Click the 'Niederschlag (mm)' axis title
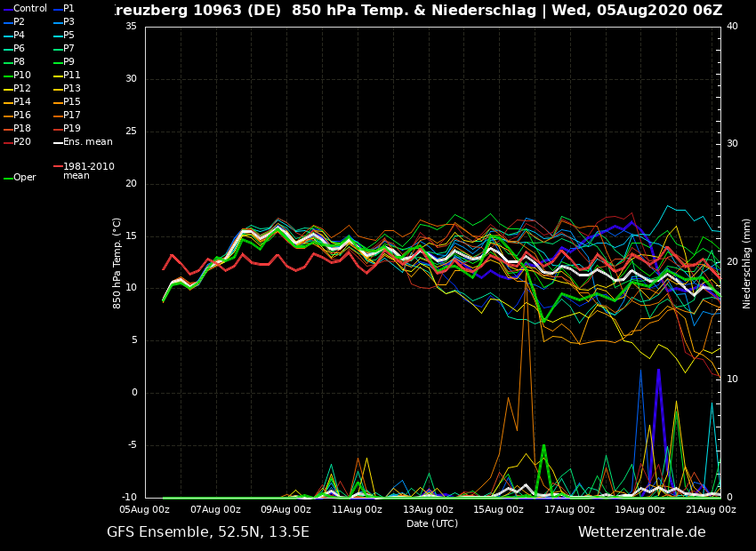This screenshot has width=756, height=551. 746,262
